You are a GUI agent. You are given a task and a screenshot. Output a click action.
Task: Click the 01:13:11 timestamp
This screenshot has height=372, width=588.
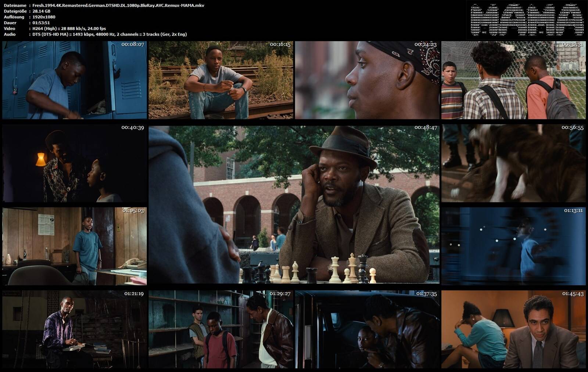[573, 210]
